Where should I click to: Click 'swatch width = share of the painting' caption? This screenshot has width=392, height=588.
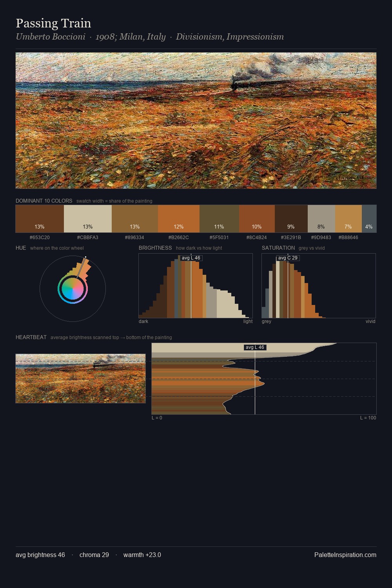coord(114,201)
